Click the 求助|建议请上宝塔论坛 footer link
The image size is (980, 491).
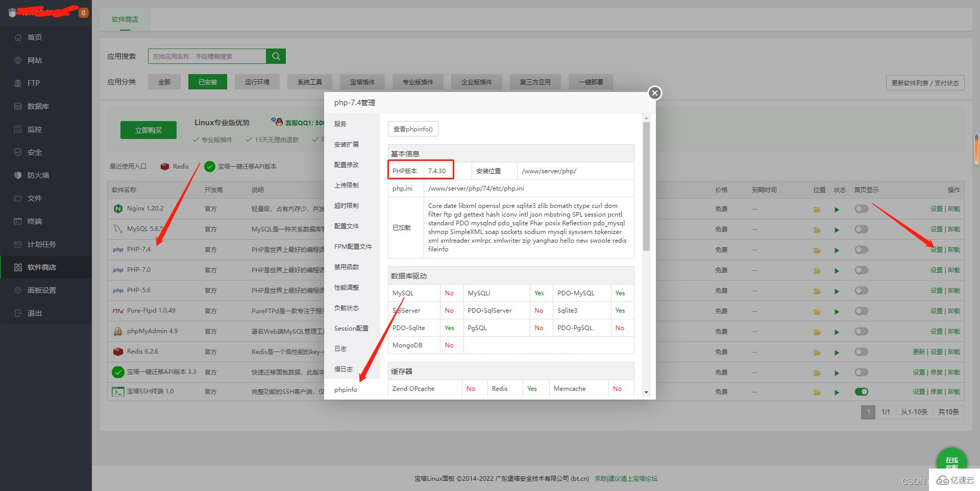[626, 479]
